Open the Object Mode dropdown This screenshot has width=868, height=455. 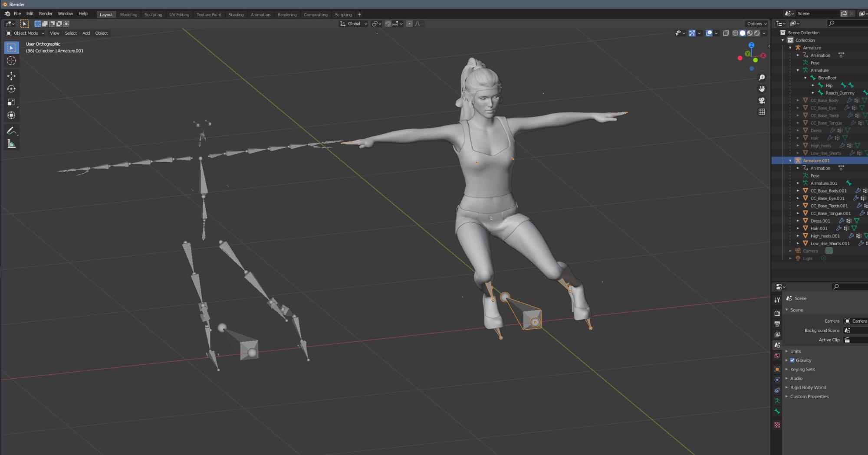26,33
